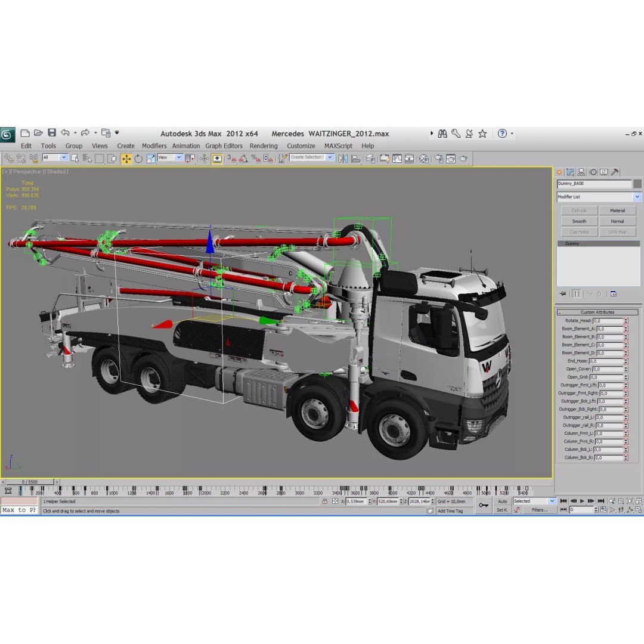Screen dimensions: 644x644
Task: Undo the last action in the quick access toolbar
Action: (x=66, y=132)
